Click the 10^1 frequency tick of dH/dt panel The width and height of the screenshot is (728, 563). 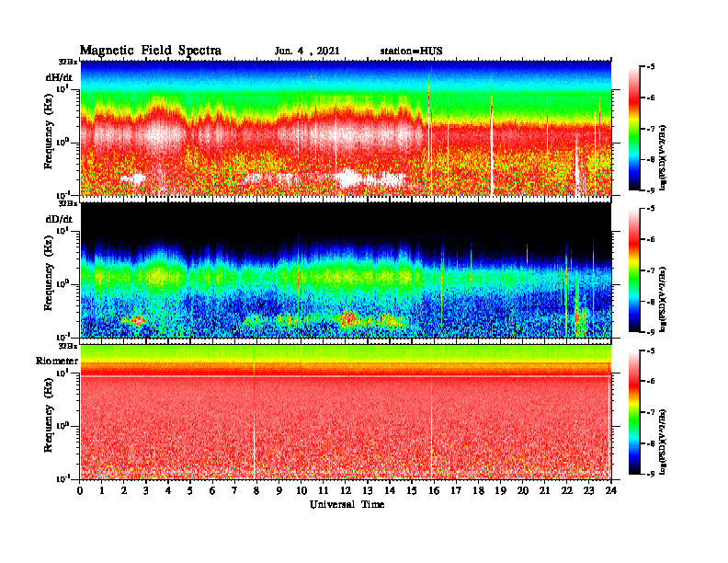pos(63,88)
